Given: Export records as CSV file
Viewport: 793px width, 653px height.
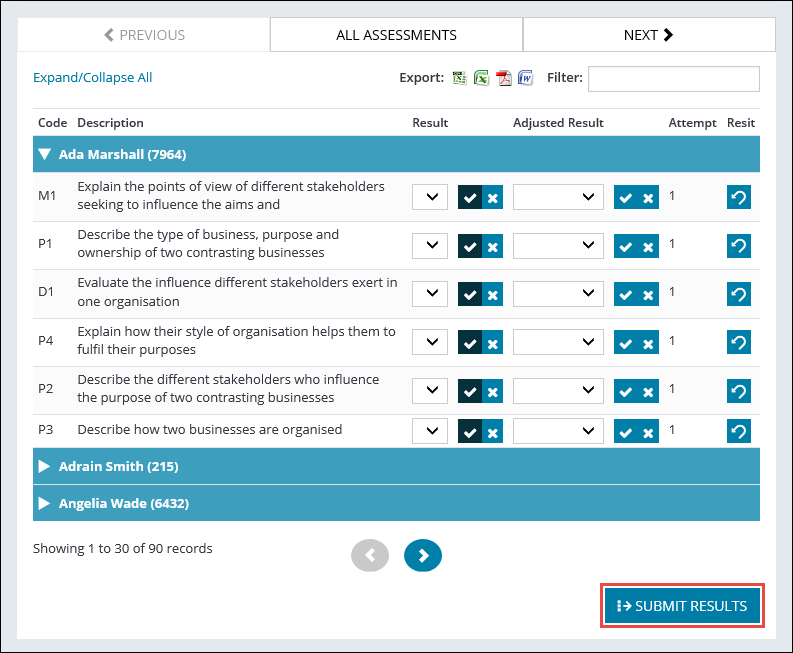Looking at the screenshot, I should tap(460, 78).
